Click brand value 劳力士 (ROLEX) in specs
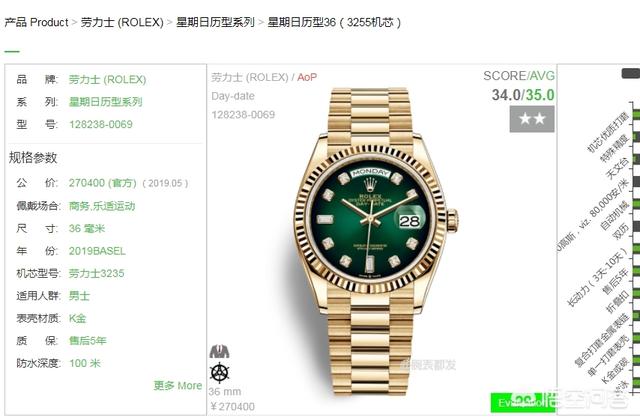This screenshot has width=640, height=420. tap(107, 79)
